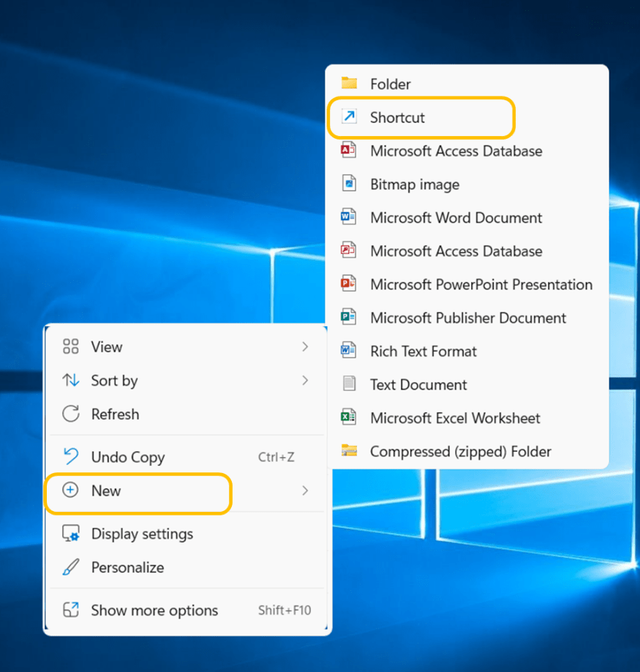This screenshot has height=672, width=640.
Task: Choose Show more options
Action: pyautogui.click(x=154, y=610)
